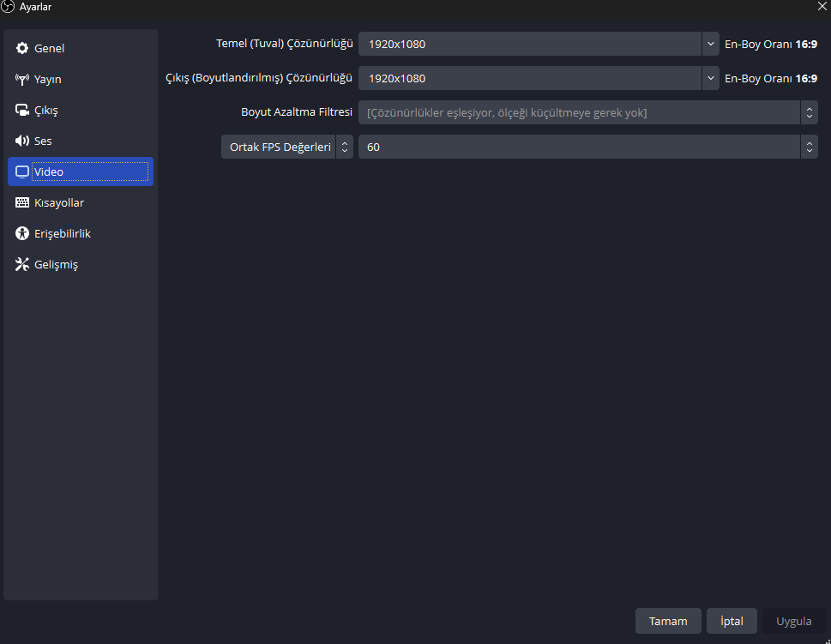Click the Genel gear icon
This screenshot has width=831, height=644.
coord(22,48)
